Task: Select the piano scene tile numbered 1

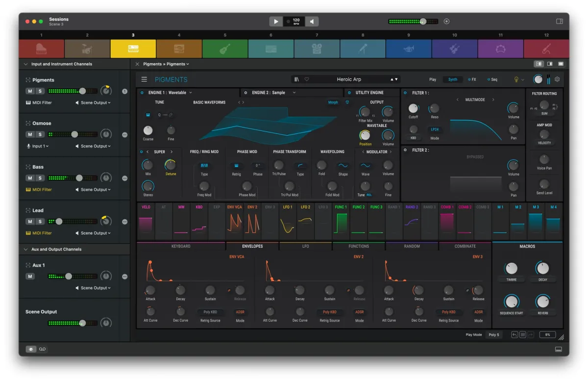Action: tap(42, 49)
